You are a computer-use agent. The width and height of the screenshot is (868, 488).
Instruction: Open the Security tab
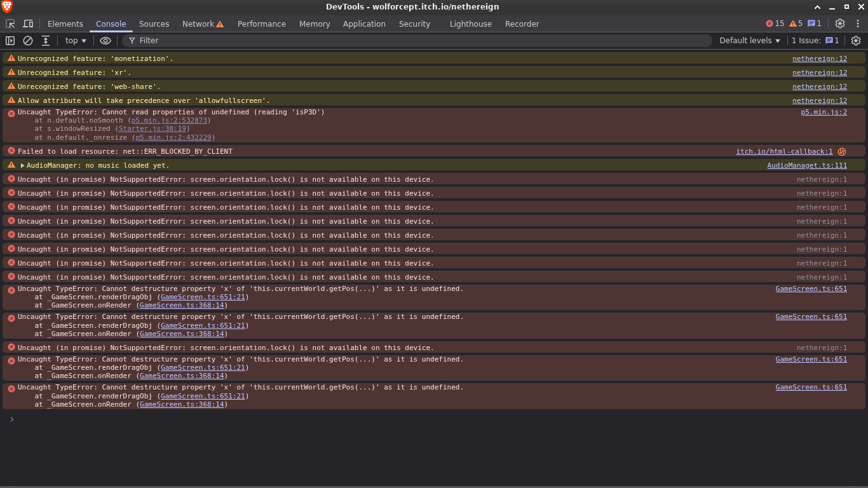[415, 24]
